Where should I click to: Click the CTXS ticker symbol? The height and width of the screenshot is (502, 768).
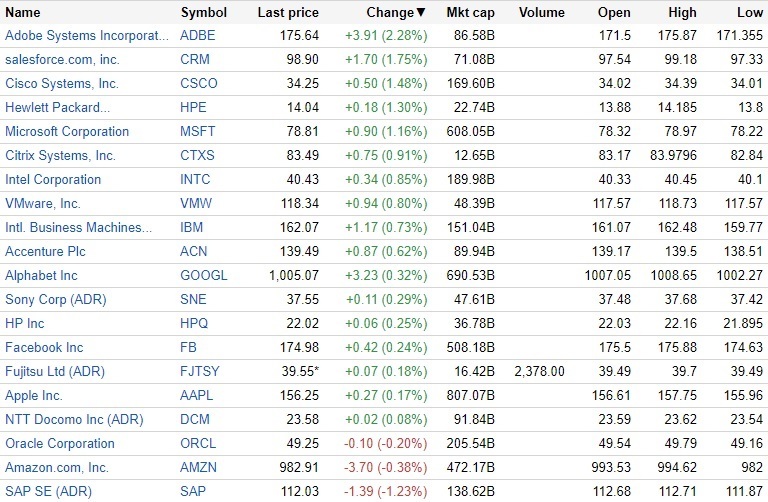click(197, 155)
